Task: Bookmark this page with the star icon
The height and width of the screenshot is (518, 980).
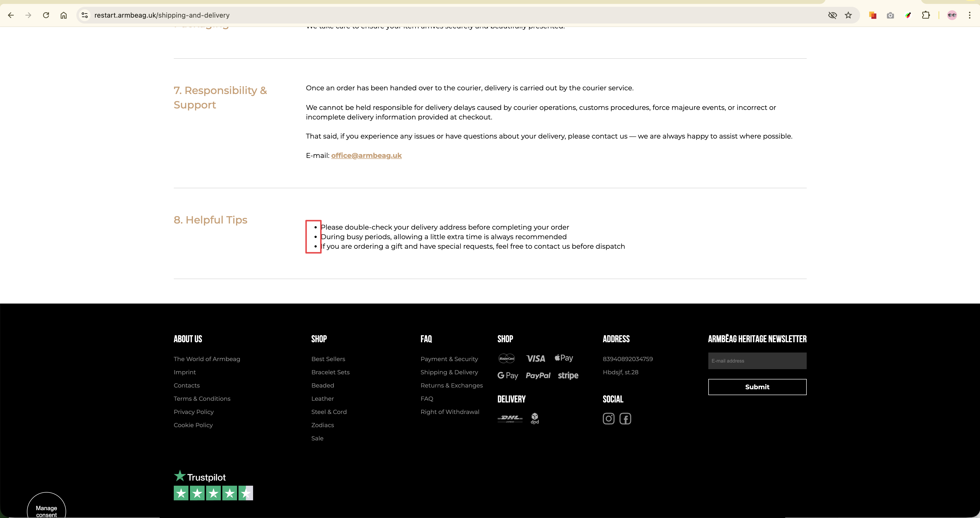Action: click(848, 15)
